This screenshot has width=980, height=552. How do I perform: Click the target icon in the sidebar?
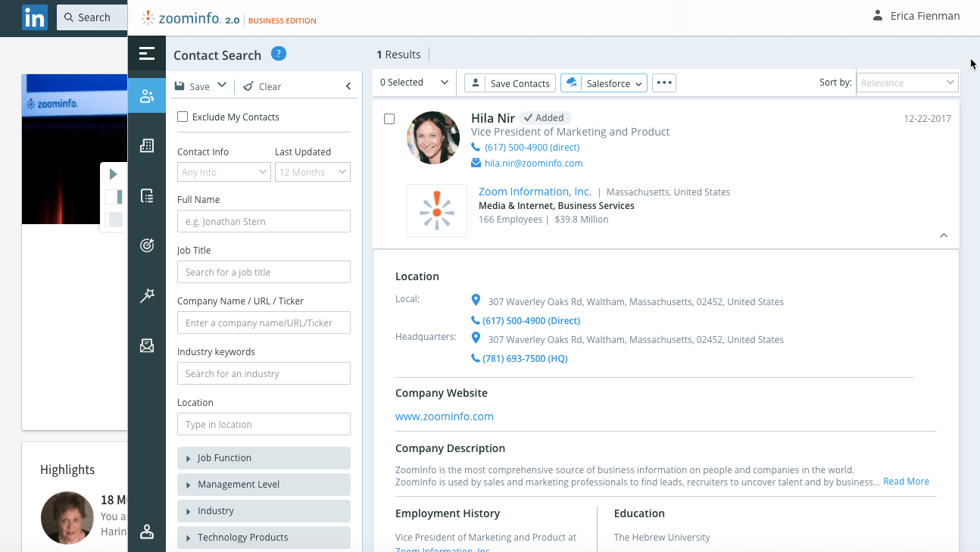click(147, 245)
